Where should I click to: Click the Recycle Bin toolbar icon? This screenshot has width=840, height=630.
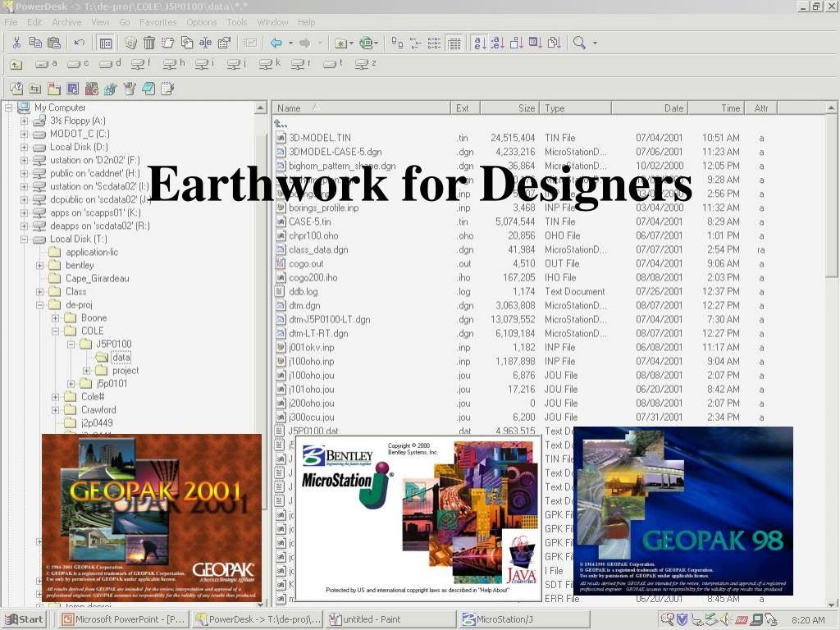(x=130, y=43)
